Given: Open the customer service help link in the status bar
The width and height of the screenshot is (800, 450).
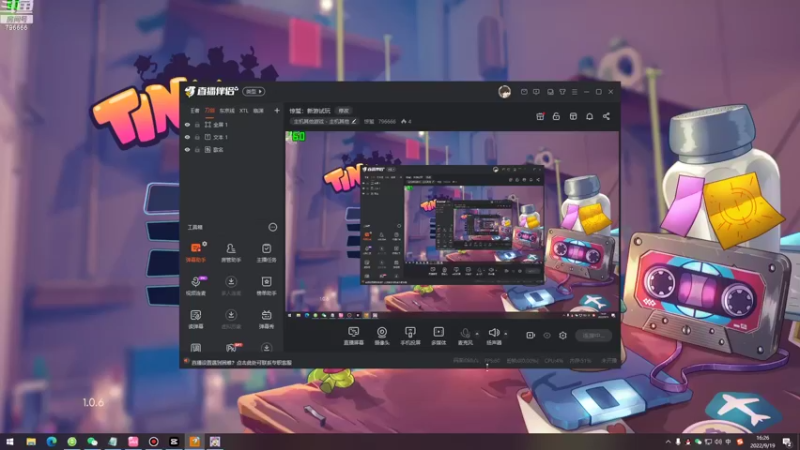Looking at the screenshot, I should pyautogui.click(x=242, y=362).
